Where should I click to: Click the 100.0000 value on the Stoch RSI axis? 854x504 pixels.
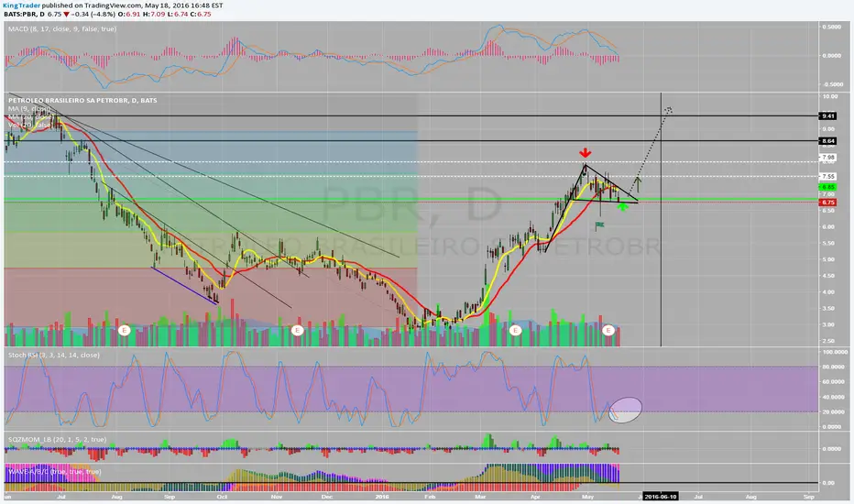point(833,352)
